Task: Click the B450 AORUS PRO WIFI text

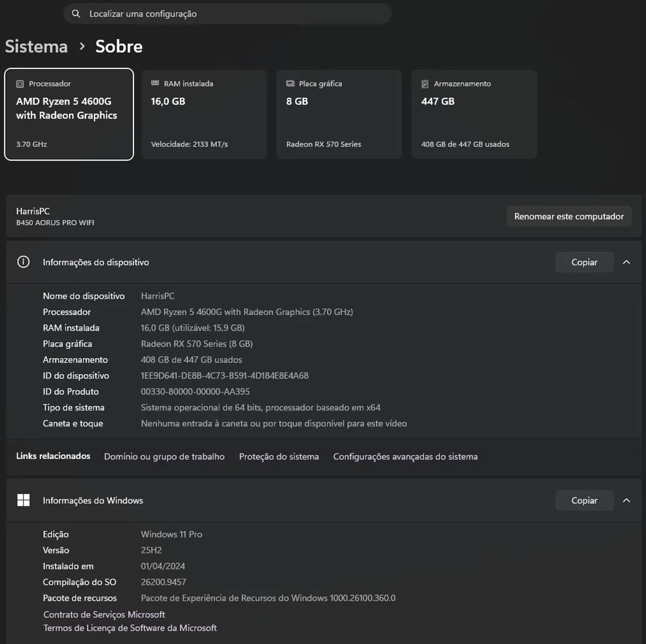Action: (55, 223)
